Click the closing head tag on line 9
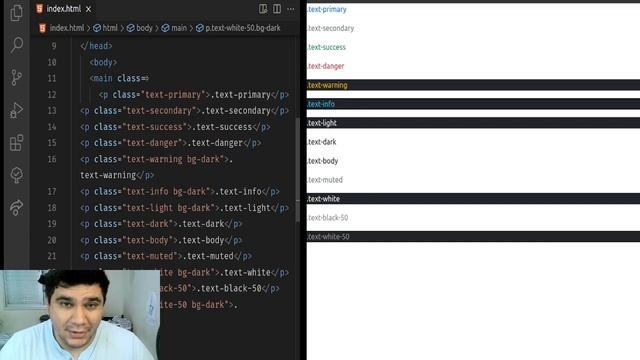Image resolution: width=640 pixels, height=360 pixels. point(96,46)
